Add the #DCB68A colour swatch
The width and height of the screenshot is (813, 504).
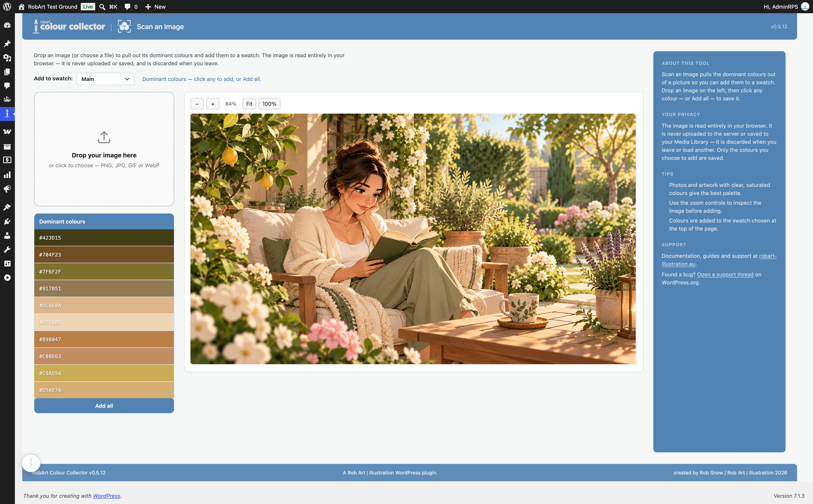click(x=104, y=305)
